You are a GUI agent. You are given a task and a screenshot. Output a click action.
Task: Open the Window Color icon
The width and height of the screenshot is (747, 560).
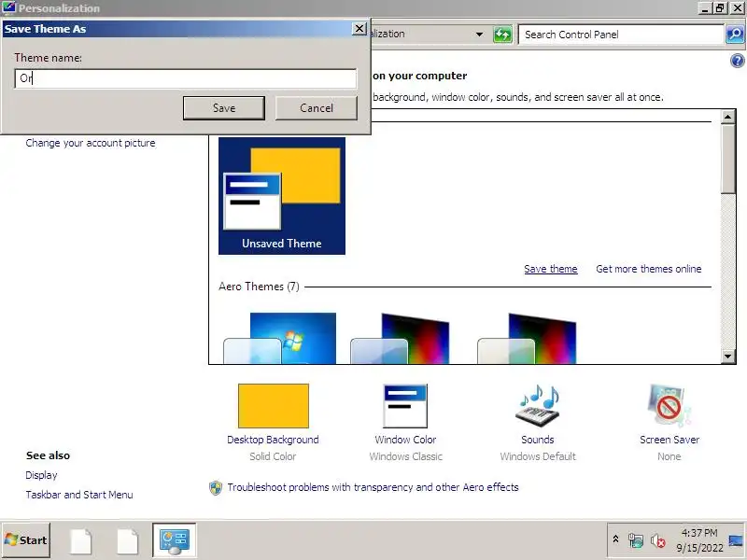tap(405, 406)
